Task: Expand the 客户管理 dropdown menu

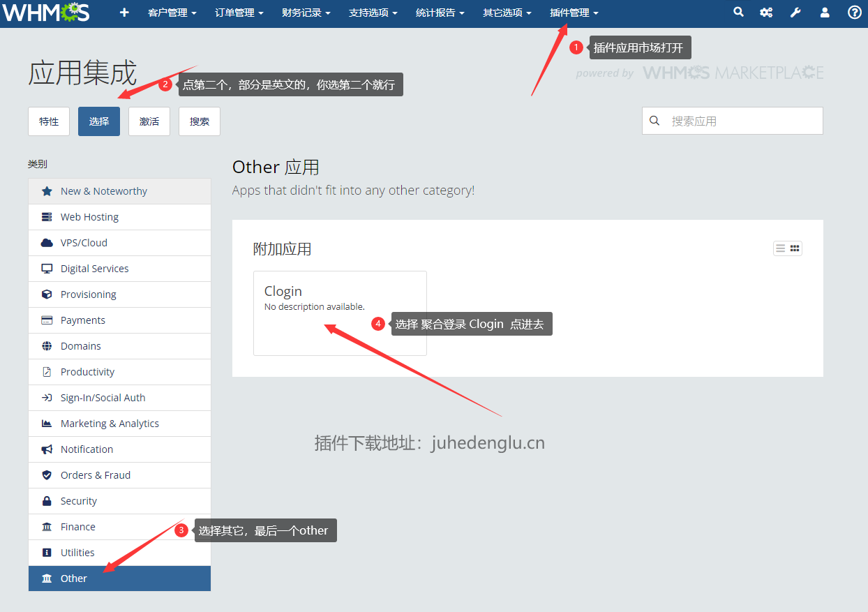Action: (172, 13)
